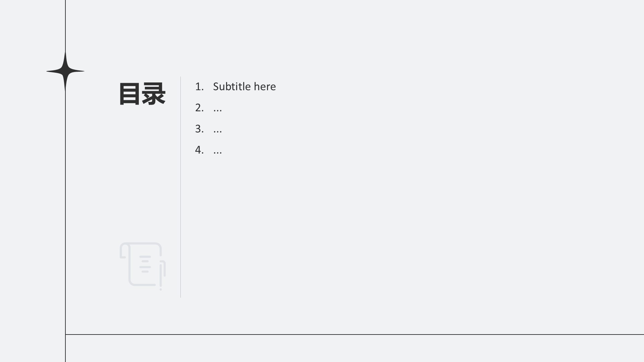Screen dimensions: 644x362
Task: Select the four-pointed star shape
Action: [65, 71]
